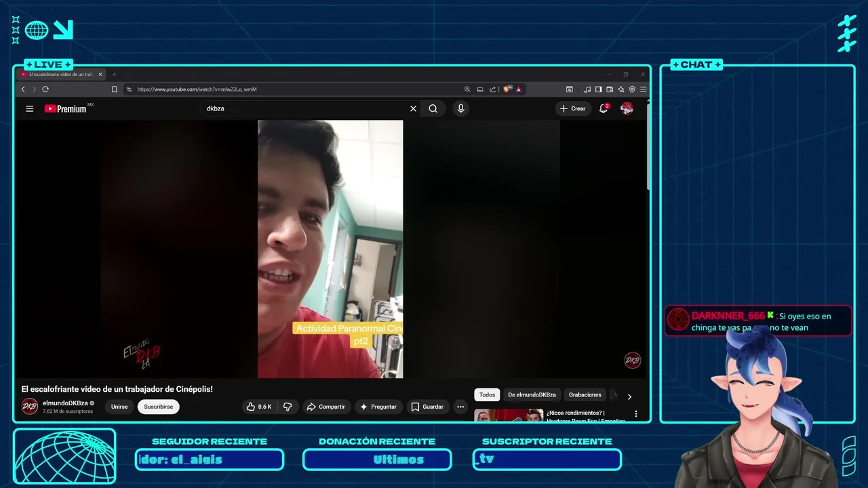Image resolution: width=868 pixels, height=488 pixels.
Task: Go forward in browser history
Action: tap(34, 89)
